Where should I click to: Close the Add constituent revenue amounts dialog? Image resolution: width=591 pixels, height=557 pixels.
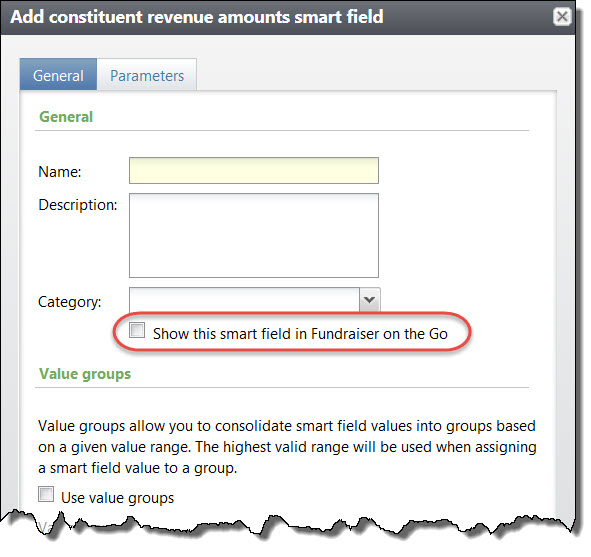pos(562,17)
